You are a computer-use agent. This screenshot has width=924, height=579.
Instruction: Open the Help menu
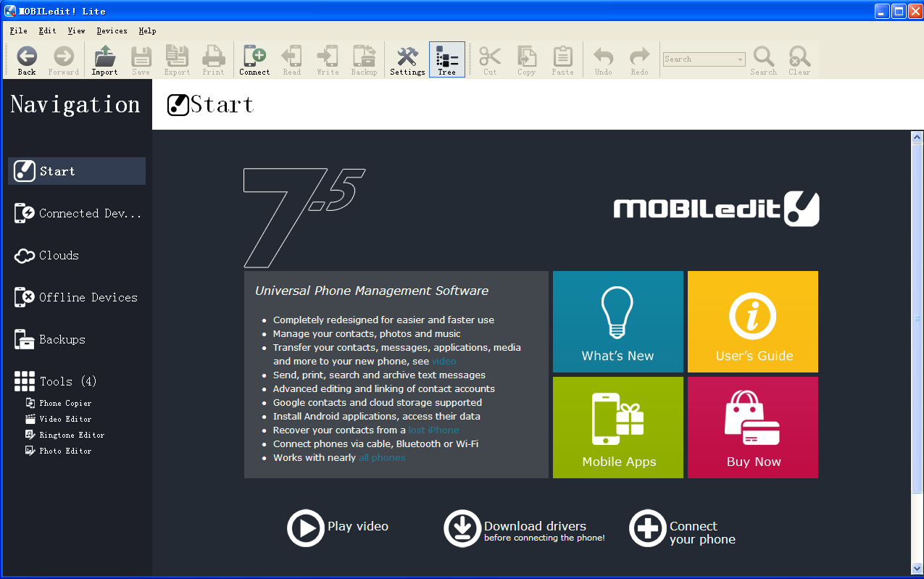click(147, 30)
